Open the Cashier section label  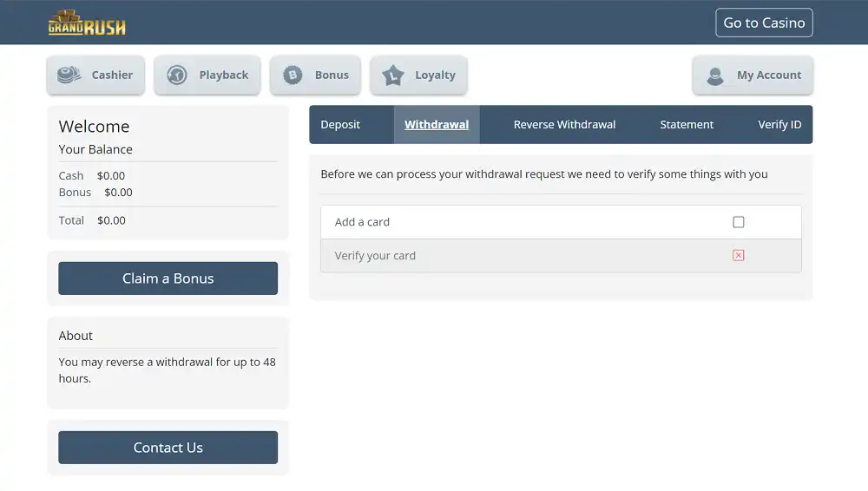(112, 75)
